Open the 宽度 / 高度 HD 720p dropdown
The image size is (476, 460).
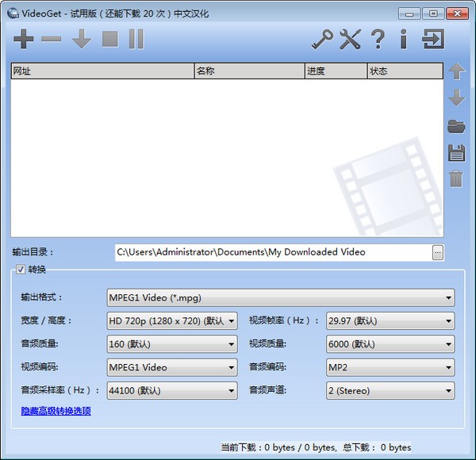[172, 320]
